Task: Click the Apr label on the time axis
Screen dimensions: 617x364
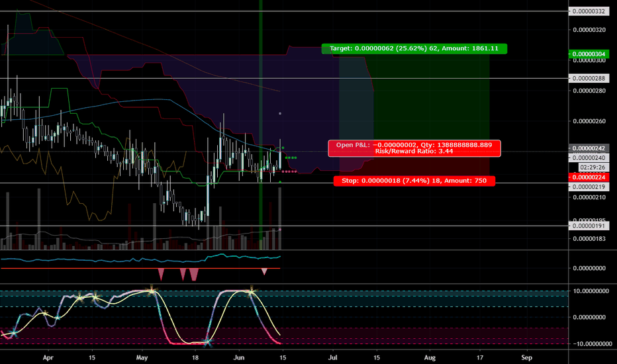Action: 48,357
